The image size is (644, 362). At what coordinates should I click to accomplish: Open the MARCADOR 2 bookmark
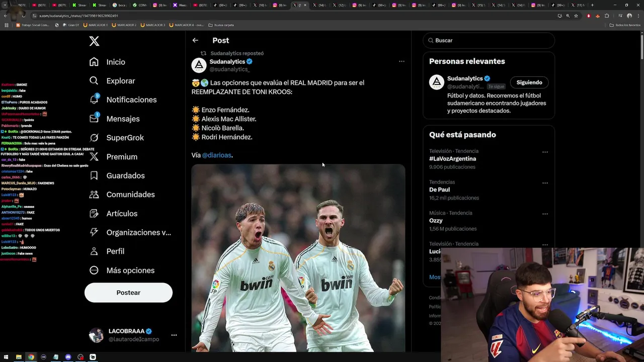click(124, 25)
